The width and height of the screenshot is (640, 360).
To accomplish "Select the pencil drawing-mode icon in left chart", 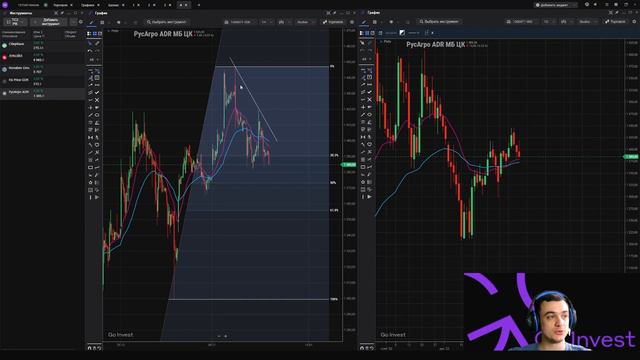I will click(x=91, y=22).
